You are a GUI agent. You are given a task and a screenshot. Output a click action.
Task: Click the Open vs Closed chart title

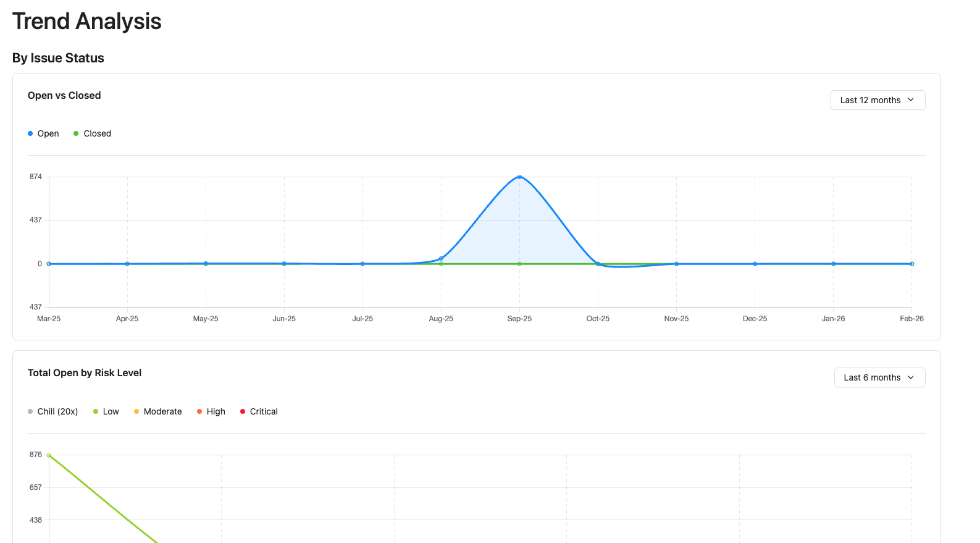[x=64, y=95]
